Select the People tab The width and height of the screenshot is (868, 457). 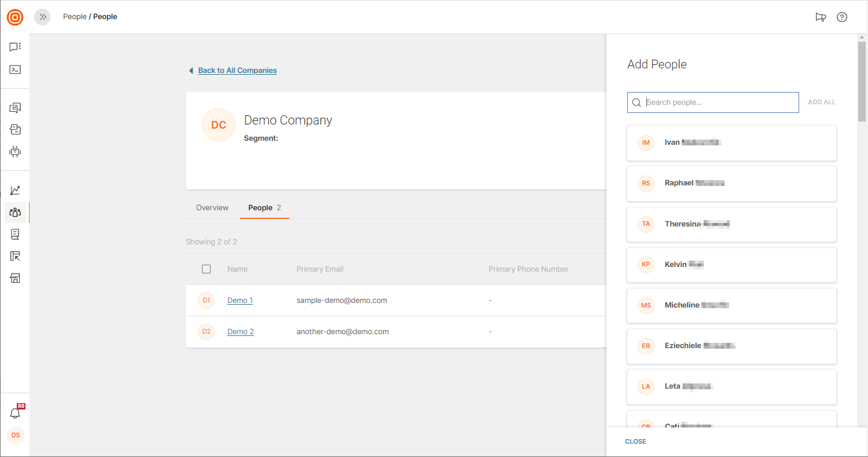260,207
